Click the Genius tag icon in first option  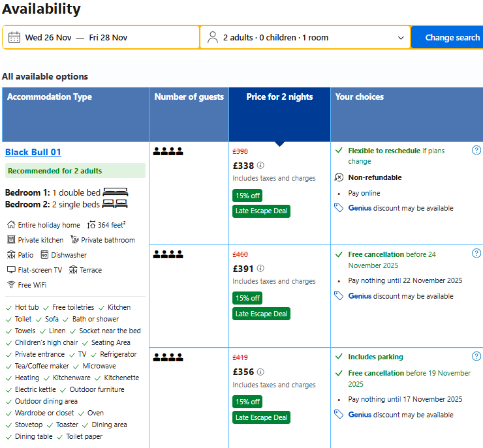pos(339,207)
